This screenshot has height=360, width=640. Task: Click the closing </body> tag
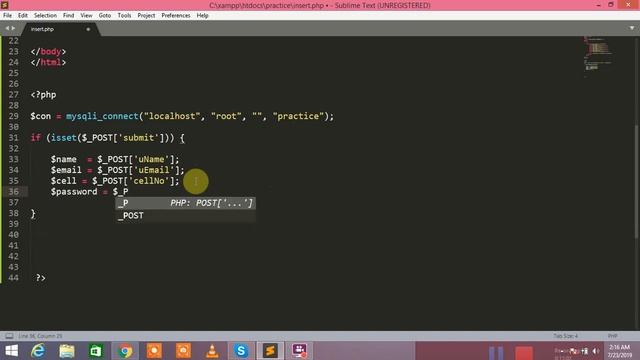point(48,51)
